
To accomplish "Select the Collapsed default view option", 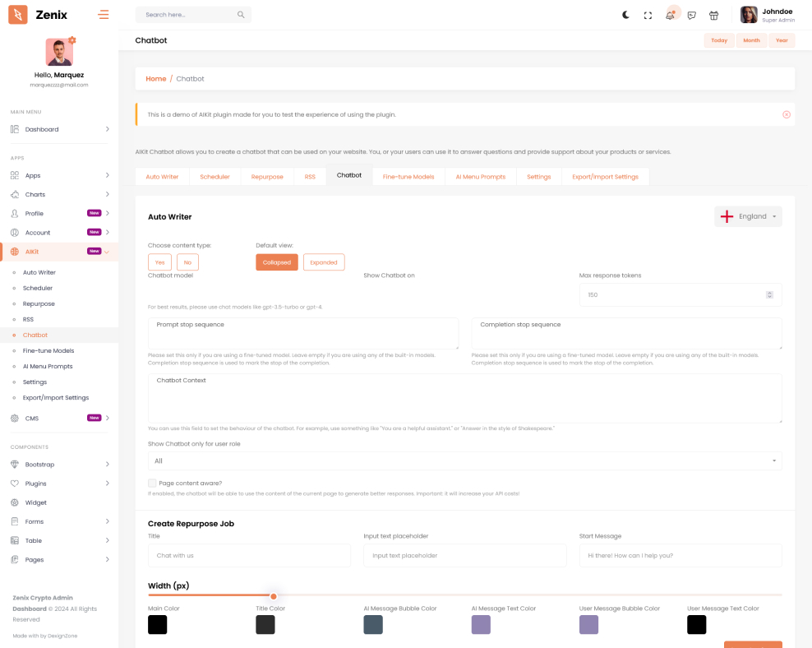I will pyautogui.click(x=276, y=262).
